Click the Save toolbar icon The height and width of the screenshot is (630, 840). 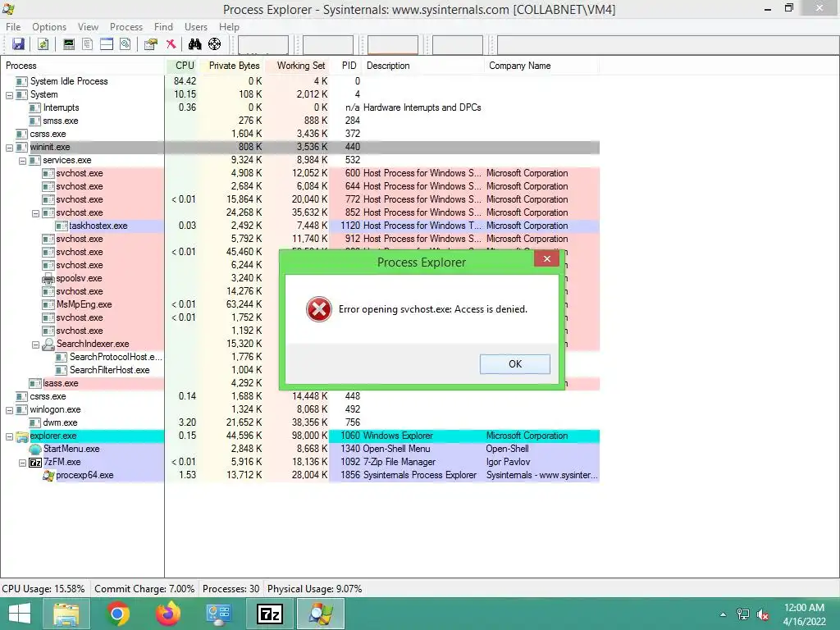click(18, 44)
